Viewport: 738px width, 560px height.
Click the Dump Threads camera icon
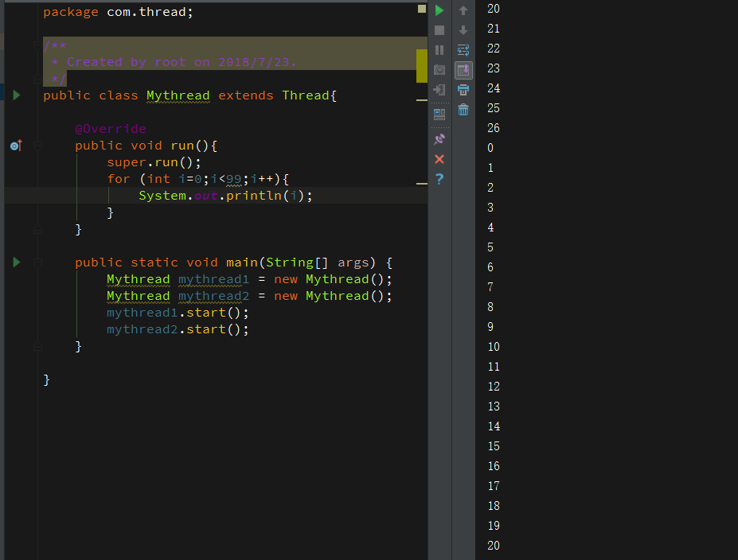point(439,70)
